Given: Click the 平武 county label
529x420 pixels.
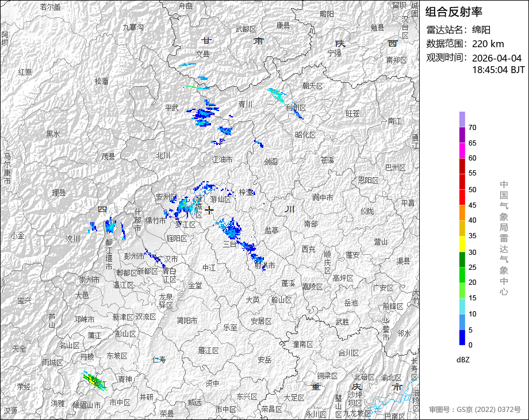Looking at the screenshot, I should [172, 108].
